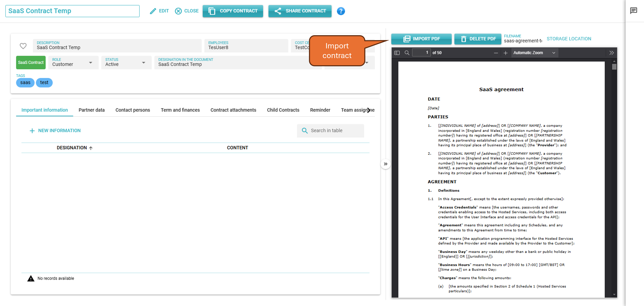644x306 pixels.
Task: Open the find-in-document icon in PDF viewer
Action: [x=407, y=53]
